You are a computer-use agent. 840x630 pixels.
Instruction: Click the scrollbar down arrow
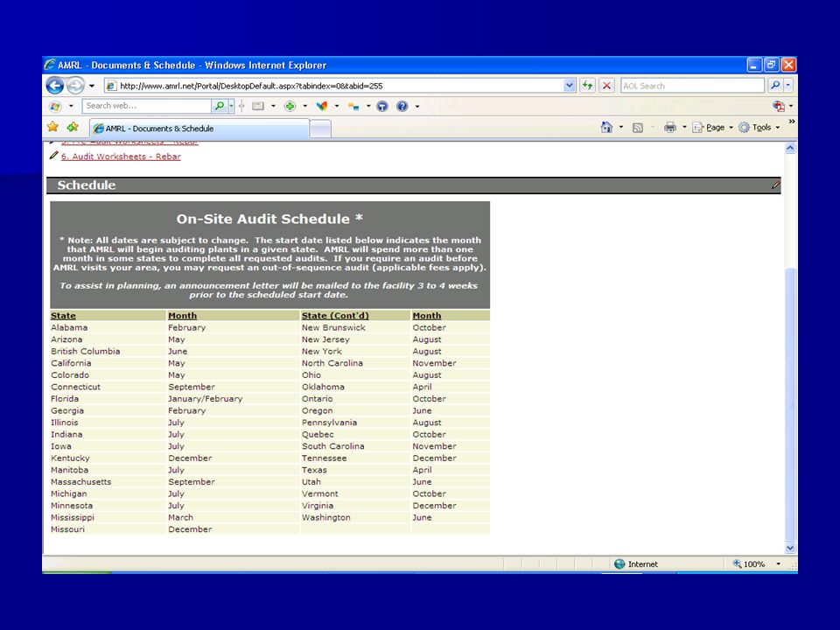point(790,548)
